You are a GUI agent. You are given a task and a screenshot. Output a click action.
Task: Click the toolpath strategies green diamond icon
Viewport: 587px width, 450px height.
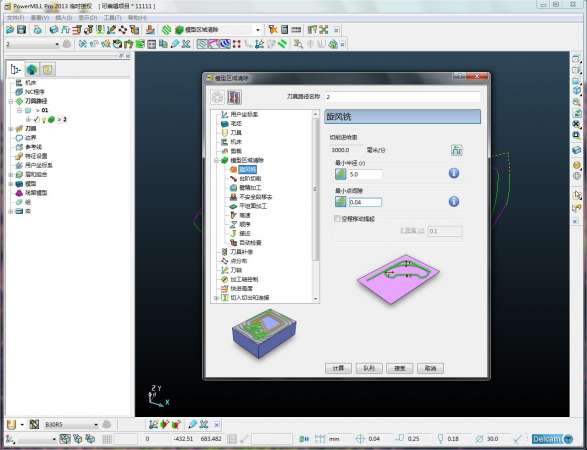pos(167,30)
